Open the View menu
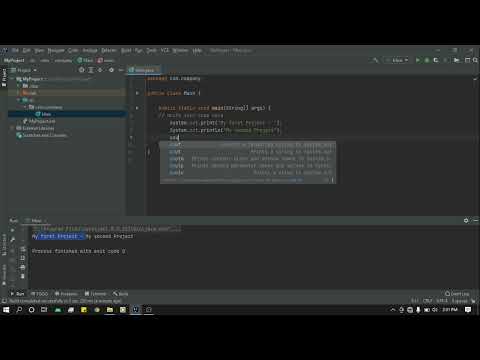The height and width of the screenshot is (360, 480). (x=39, y=51)
